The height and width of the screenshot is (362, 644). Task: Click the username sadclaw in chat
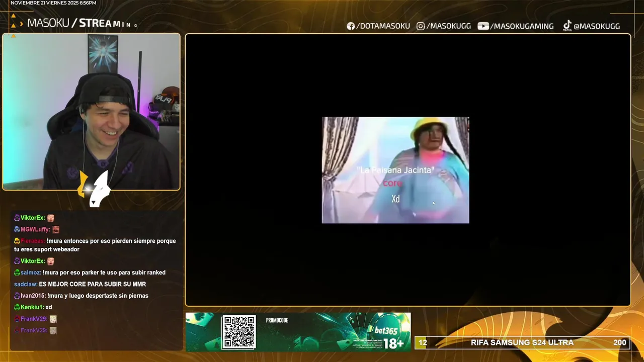click(x=26, y=284)
